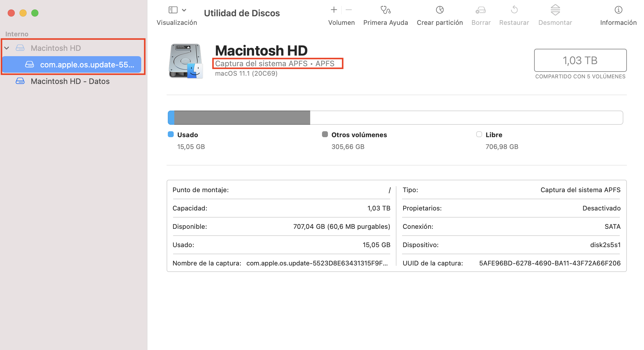This screenshot has height=350, width=644.
Task: Open the Visualización dropdown chevron
Action: (184, 10)
